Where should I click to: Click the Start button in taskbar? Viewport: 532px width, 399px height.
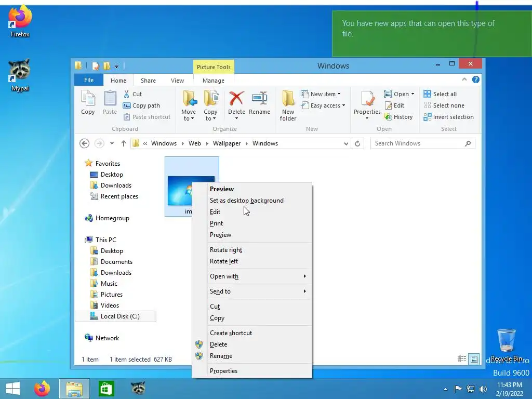(13, 389)
